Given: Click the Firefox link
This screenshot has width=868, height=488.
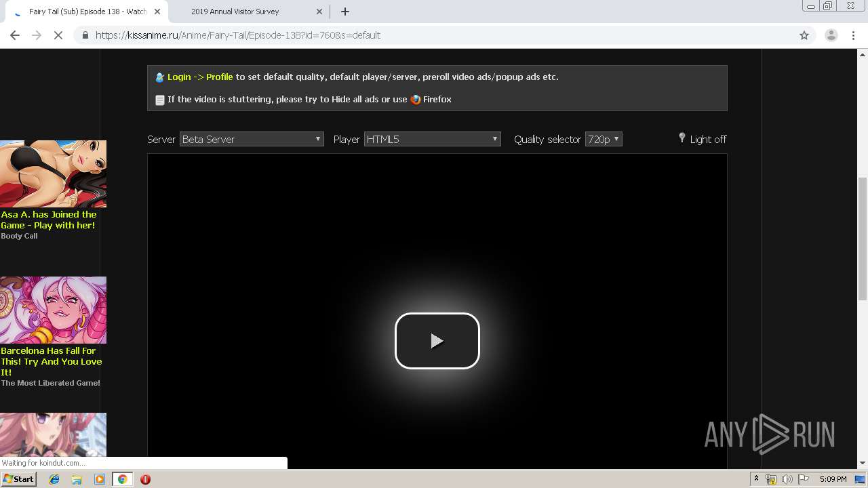Looking at the screenshot, I should [x=437, y=99].
